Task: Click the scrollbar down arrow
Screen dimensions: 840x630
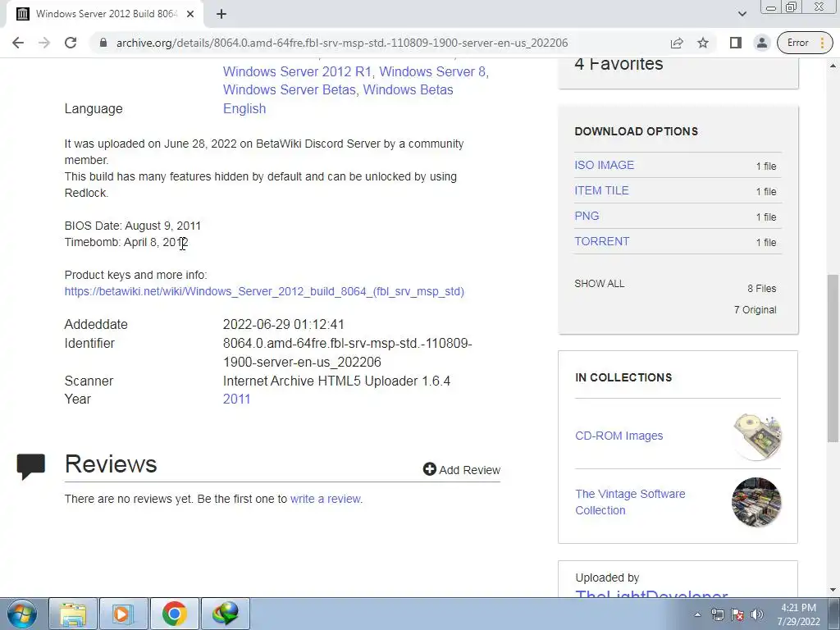Action: (833, 590)
